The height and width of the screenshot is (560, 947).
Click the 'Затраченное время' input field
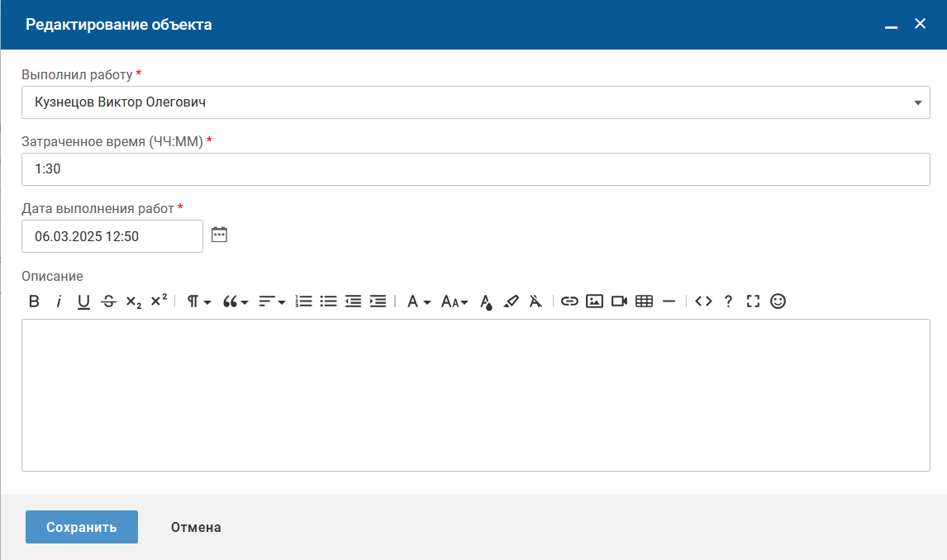coord(475,169)
